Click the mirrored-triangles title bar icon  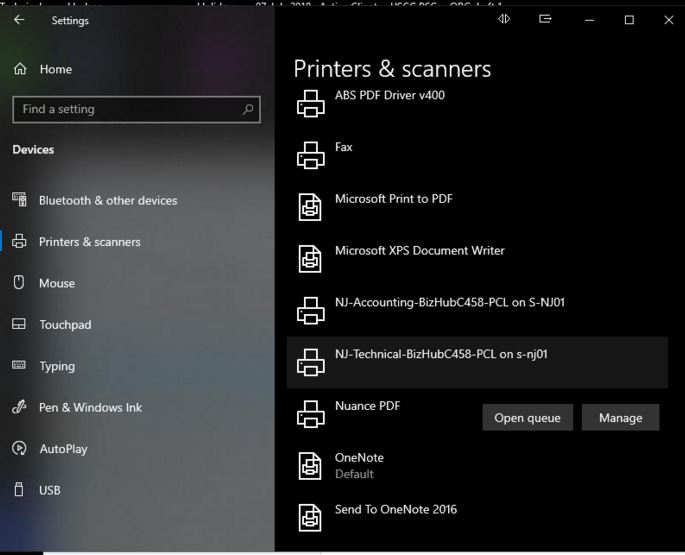(504, 19)
